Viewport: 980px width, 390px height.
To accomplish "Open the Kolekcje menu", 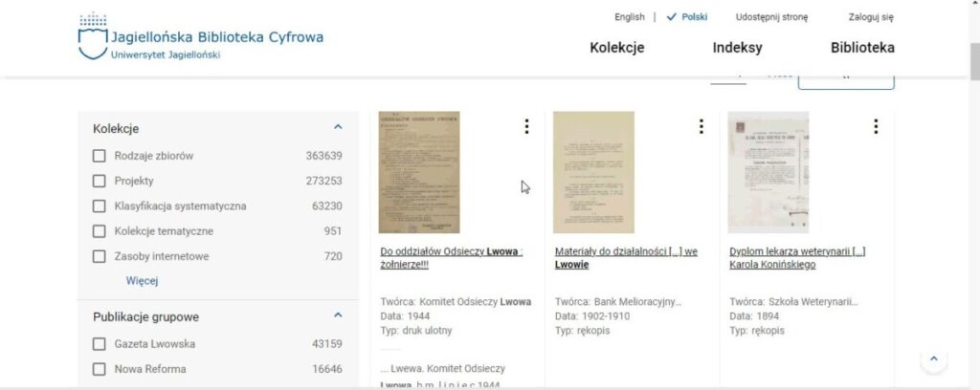I will [x=617, y=48].
